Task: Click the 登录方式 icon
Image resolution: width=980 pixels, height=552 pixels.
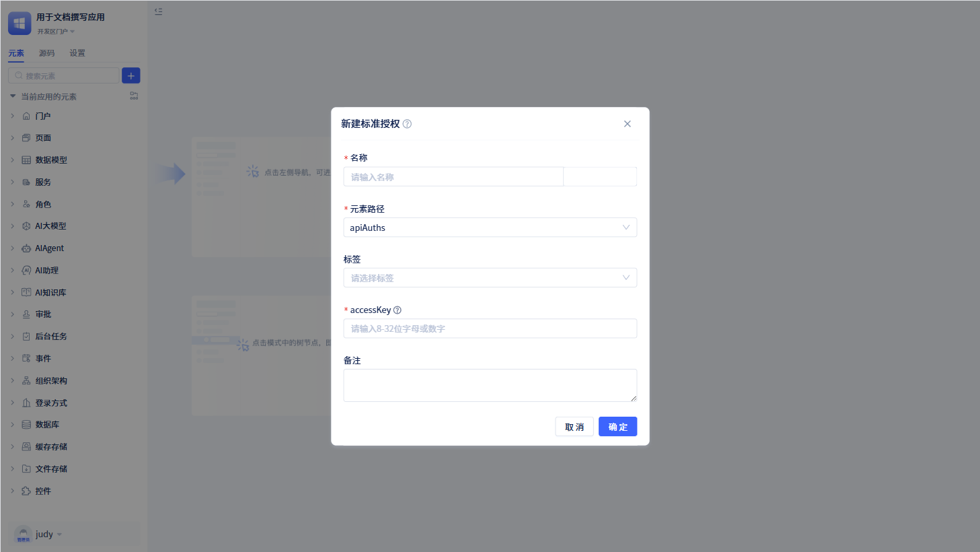Action: pos(26,403)
